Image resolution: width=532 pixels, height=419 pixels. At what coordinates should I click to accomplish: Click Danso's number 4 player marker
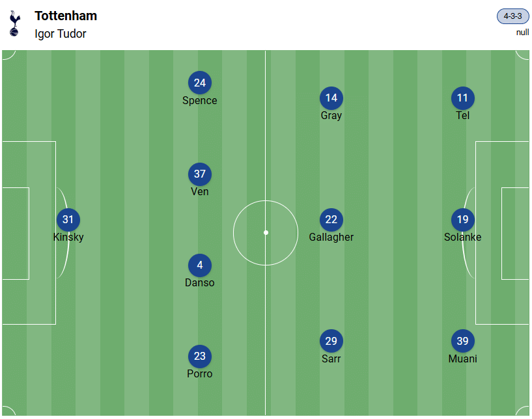point(200,265)
